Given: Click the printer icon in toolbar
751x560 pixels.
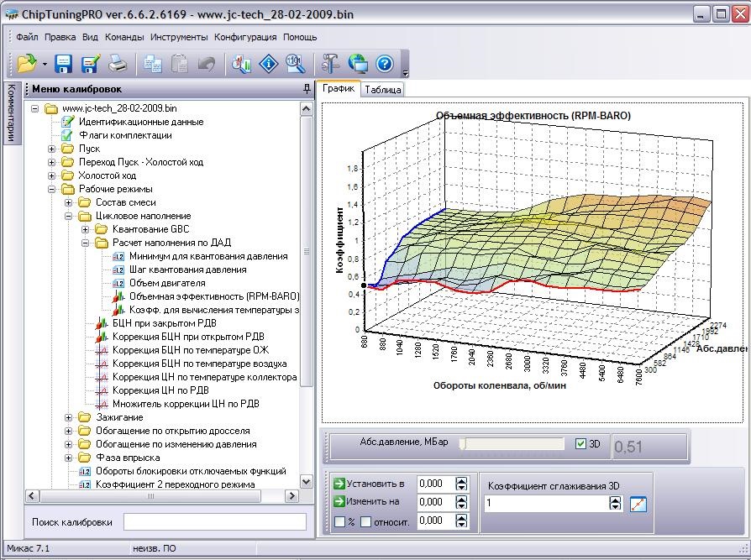Looking at the screenshot, I should point(118,64).
